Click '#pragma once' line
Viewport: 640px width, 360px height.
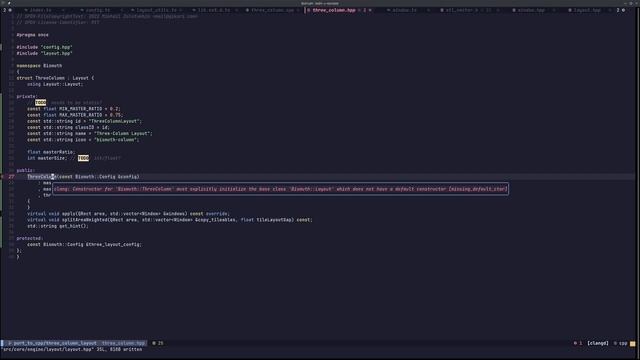click(33, 35)
